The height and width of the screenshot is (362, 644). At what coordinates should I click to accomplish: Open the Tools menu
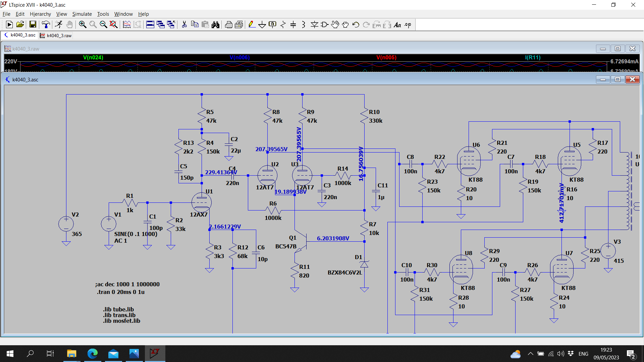click(x=103, y=14)
